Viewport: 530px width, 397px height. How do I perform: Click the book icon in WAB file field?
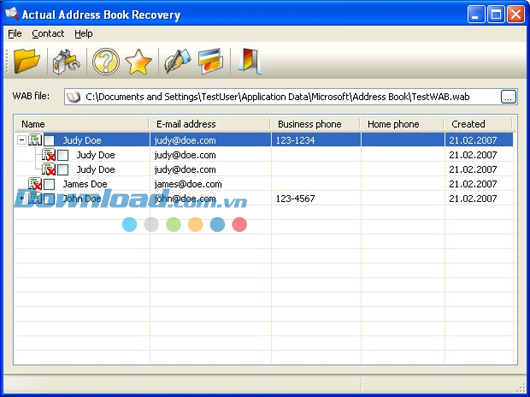[x=73, y=97]
